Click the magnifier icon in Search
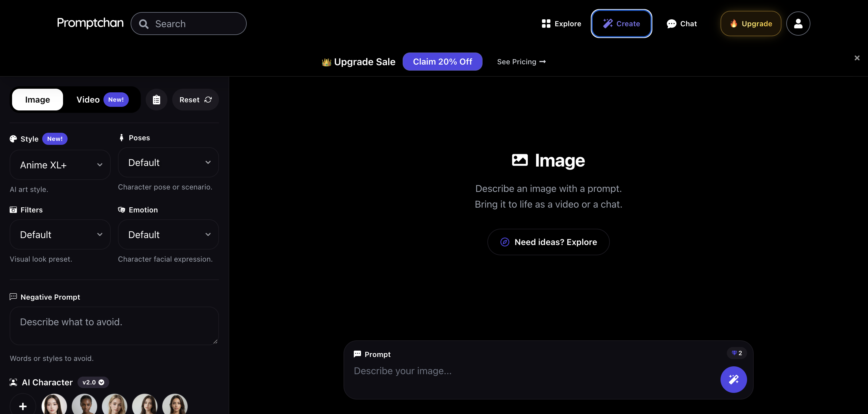The image size is (868, 414). point(144,24)
